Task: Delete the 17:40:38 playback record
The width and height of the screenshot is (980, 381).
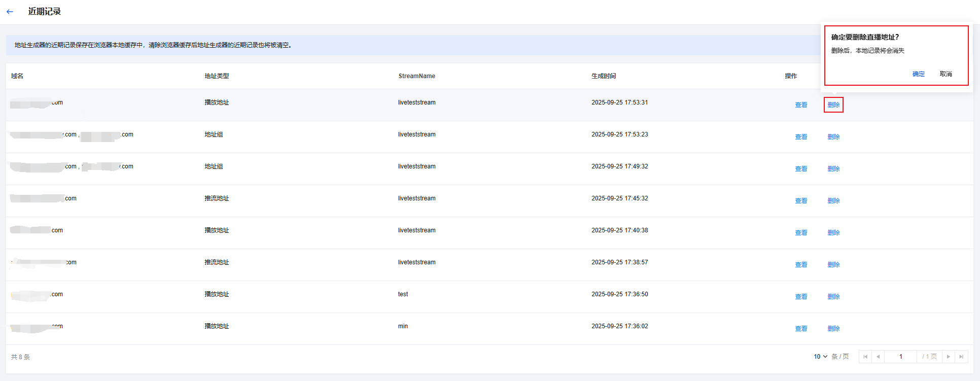Action: click(833, 233)
